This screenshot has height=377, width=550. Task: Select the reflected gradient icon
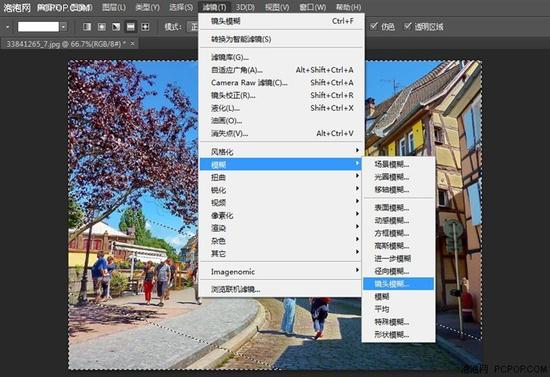coord(130,27)
